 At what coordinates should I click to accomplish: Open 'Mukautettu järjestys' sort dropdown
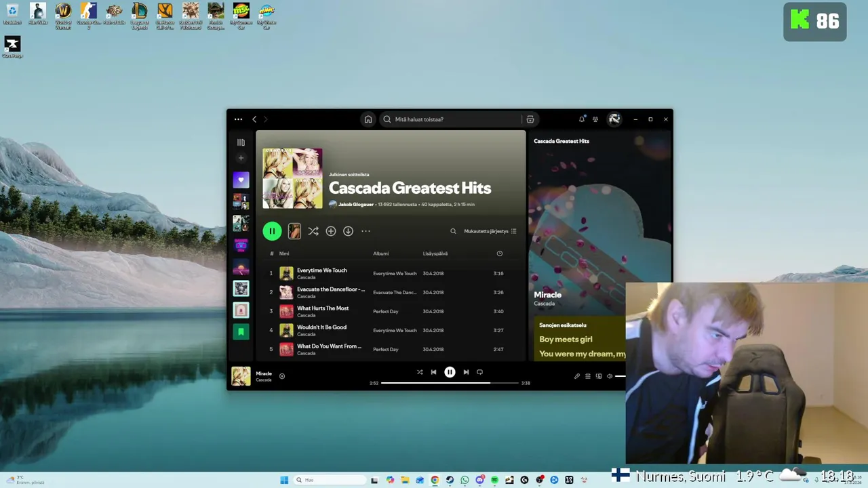[490, 231]
